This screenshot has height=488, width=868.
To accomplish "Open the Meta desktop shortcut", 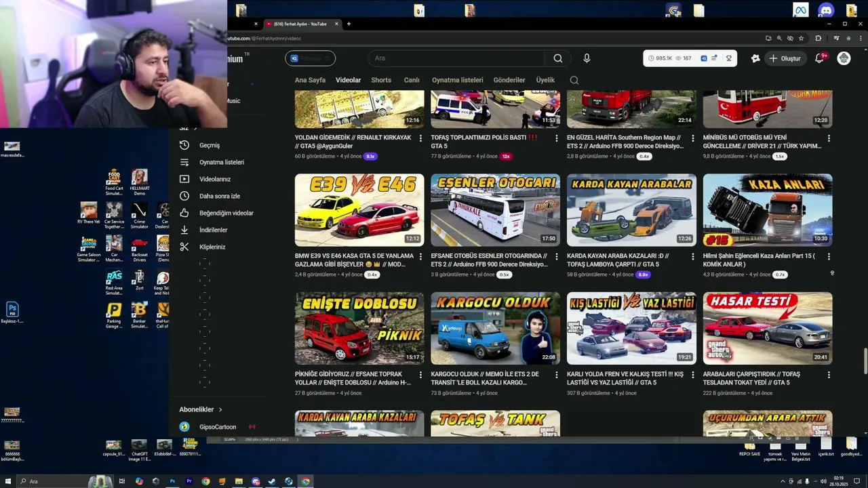I will tap(801, 10).
